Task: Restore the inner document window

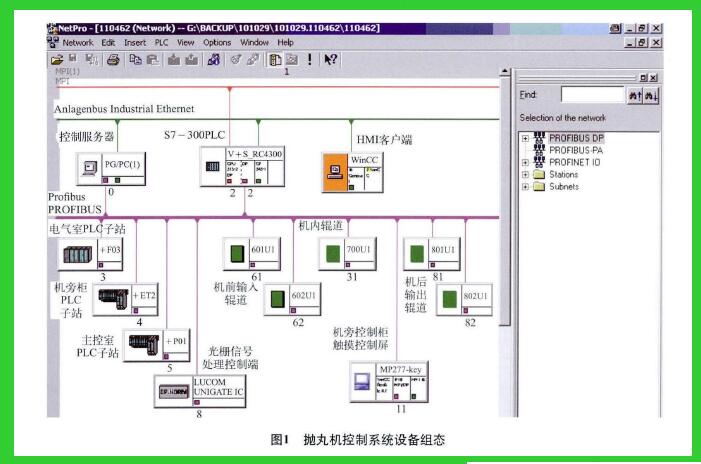Action: pyautogui.click(x=642, y=42)
